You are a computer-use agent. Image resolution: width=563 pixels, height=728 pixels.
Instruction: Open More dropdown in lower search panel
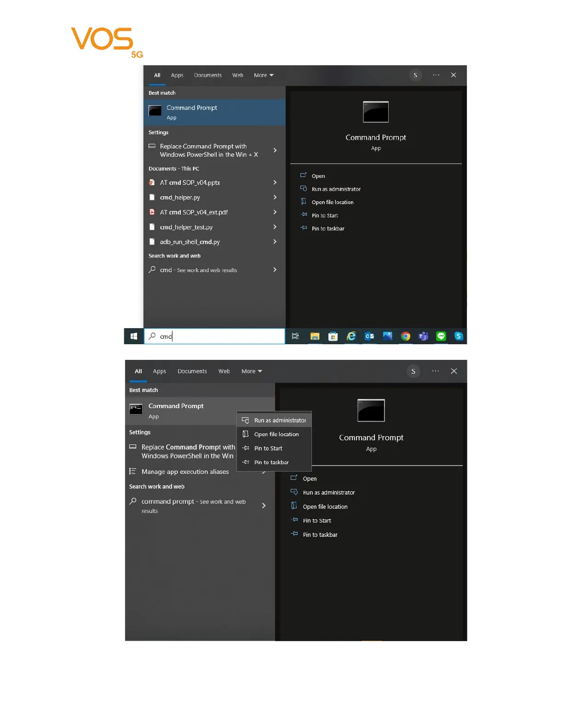pyautogui.click(x=252, y=371)
